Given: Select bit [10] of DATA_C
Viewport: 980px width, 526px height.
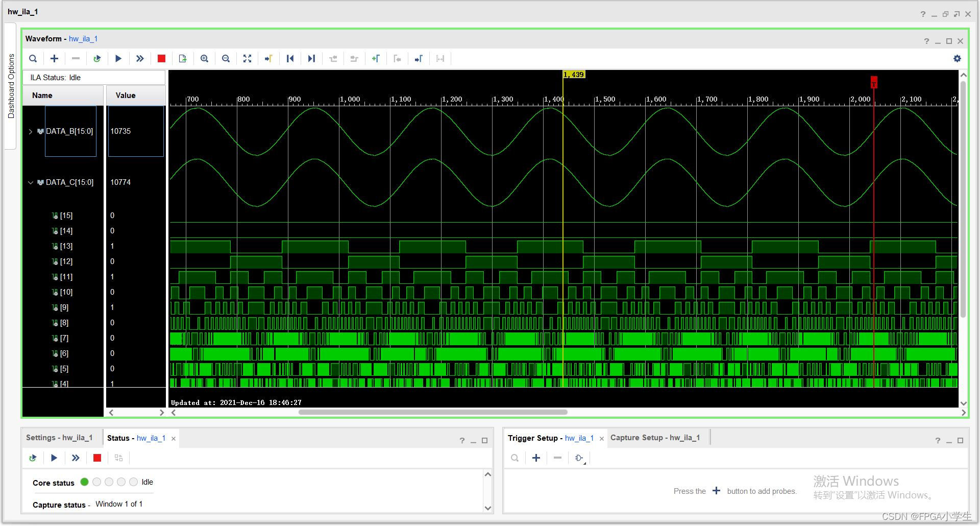Looking at the screenshot, I should (x=66, y=292).
